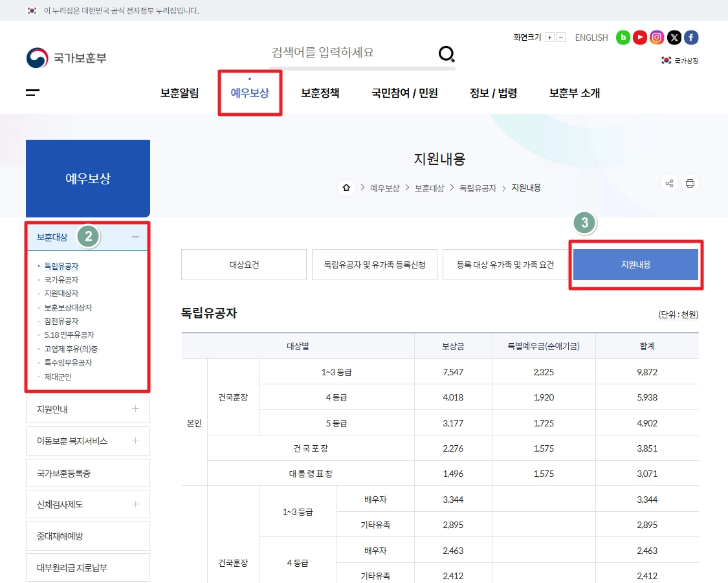Expand the 이동보훈 복지서비스 section
This screenshot has width=728, height=583.
coord(87,441)
